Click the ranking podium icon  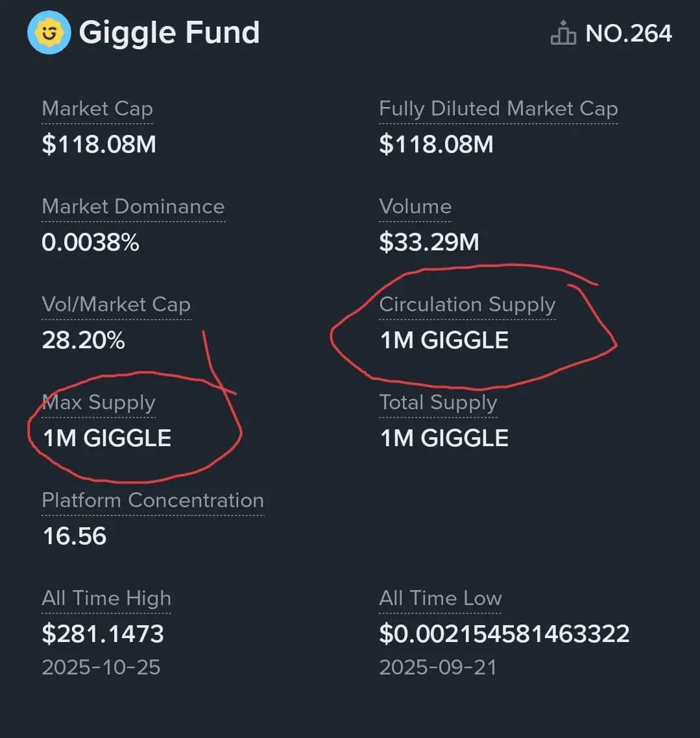click(563, 33)
